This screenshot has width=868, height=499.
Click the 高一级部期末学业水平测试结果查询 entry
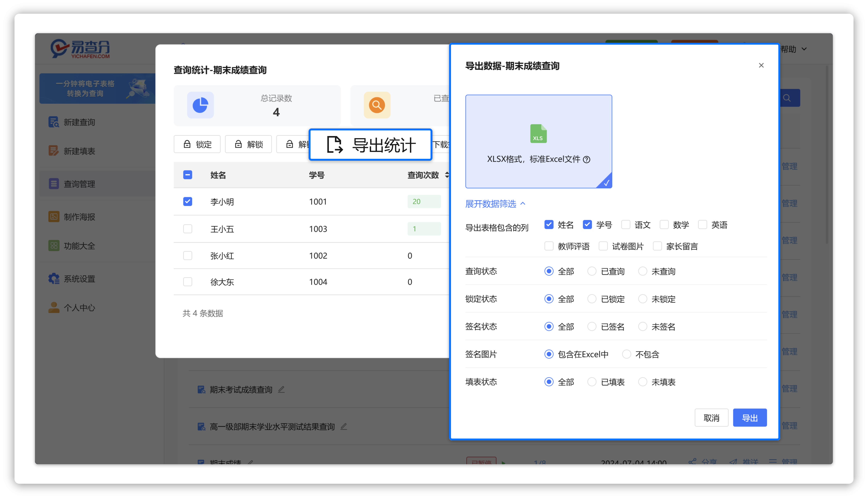point(272,427)
